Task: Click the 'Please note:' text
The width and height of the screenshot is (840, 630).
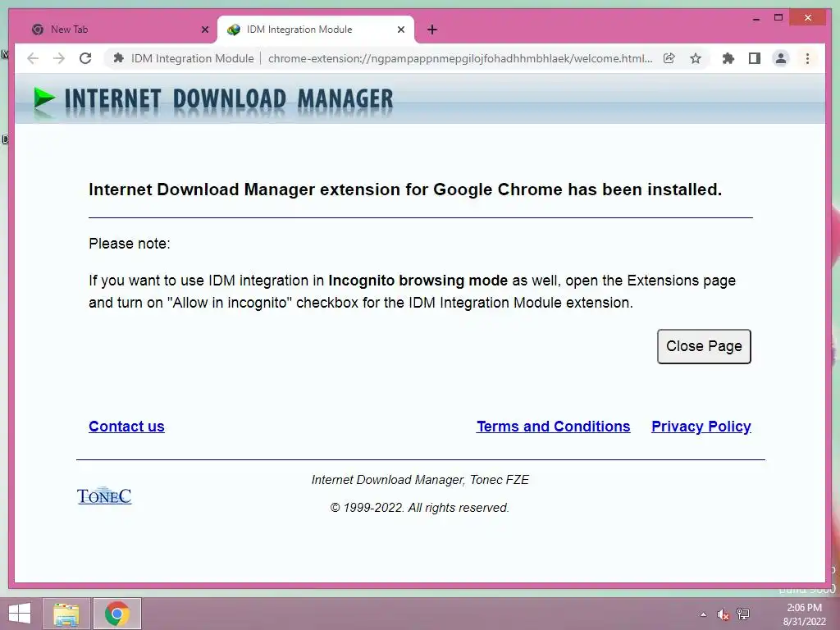Action: pyautogui.click(x=129, y=244)
